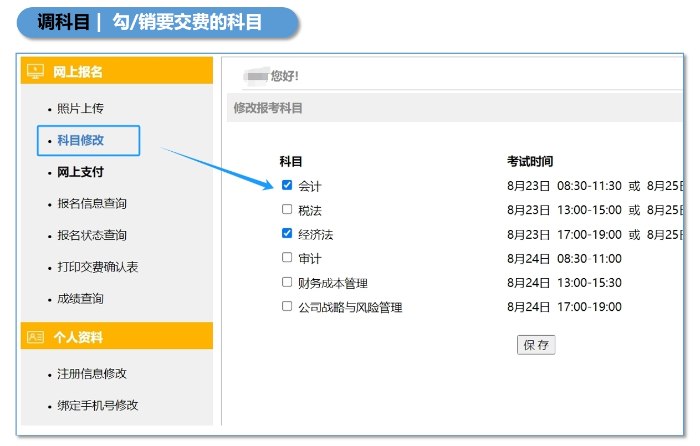
Task: Click the 个人资料 section header
Action: (x=78, y=337)
